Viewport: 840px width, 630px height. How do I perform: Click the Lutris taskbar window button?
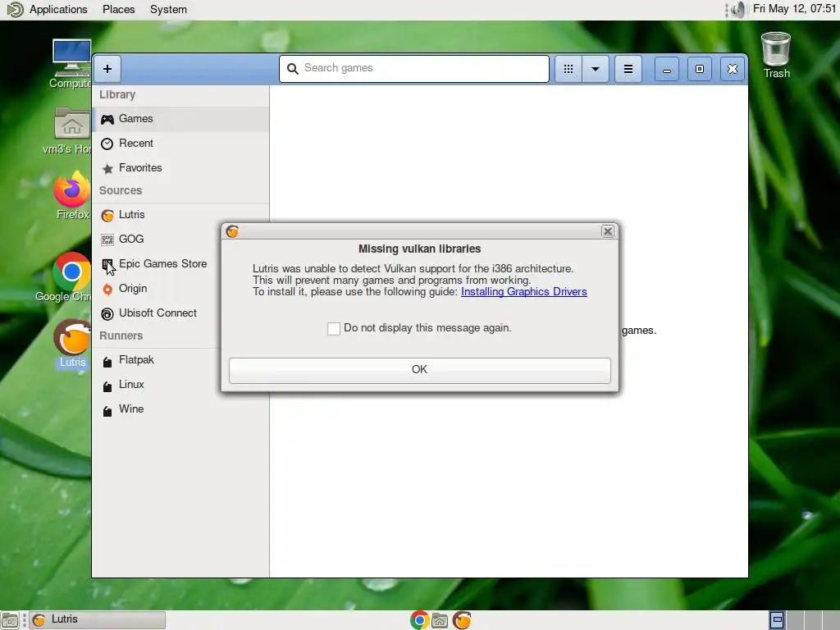tap(98, 620)
